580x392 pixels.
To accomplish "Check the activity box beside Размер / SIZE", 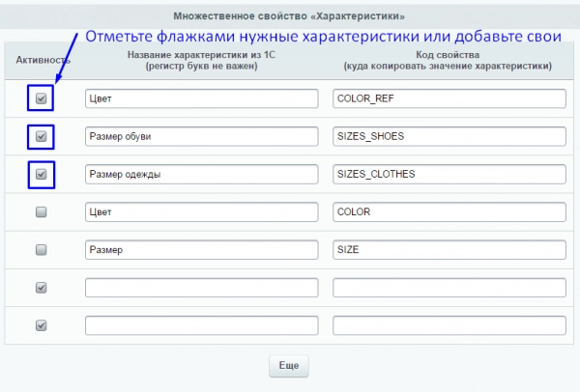I will 41,250.
